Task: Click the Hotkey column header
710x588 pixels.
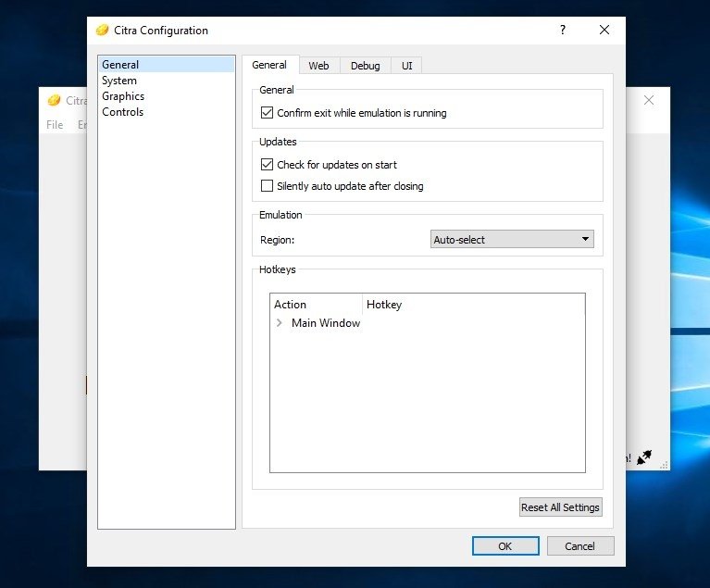Action: (474, 305)
